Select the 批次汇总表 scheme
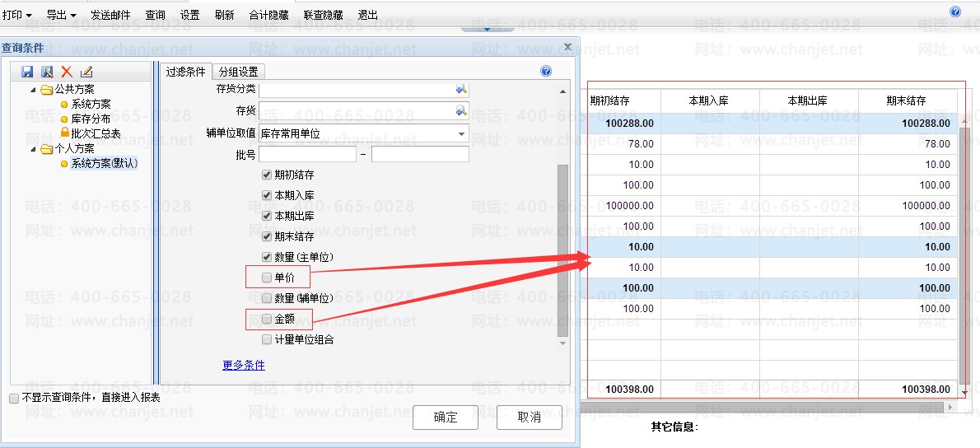 pyautogui.click(x=96, y=133)
